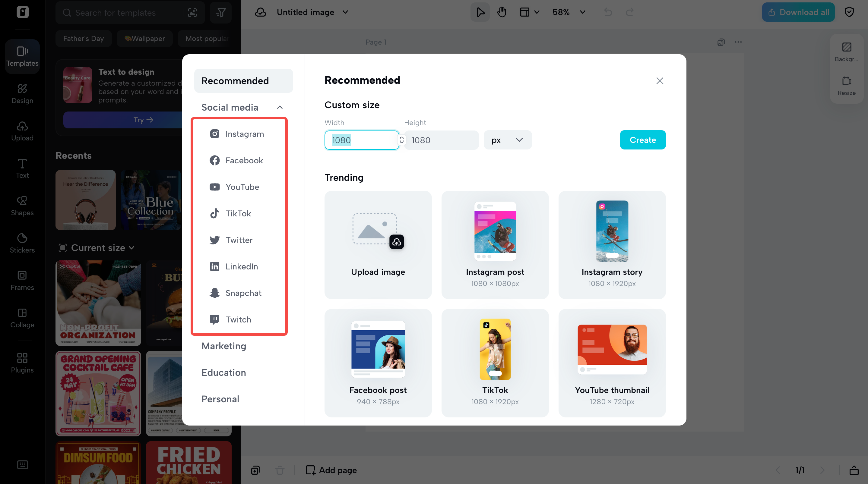Open the Background panel on right

coord(846,52)
